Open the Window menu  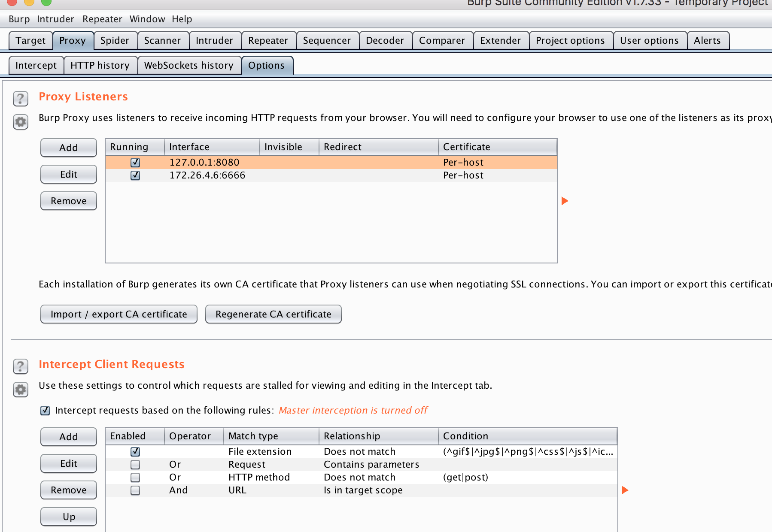pos(147,19)
